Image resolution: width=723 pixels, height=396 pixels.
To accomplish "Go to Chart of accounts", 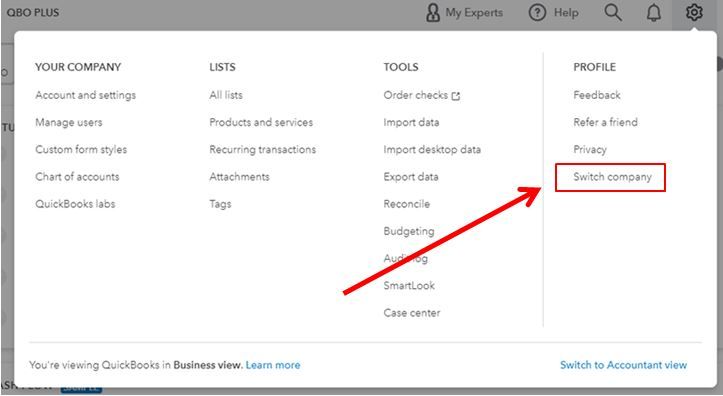I will [x=77, y=177].
